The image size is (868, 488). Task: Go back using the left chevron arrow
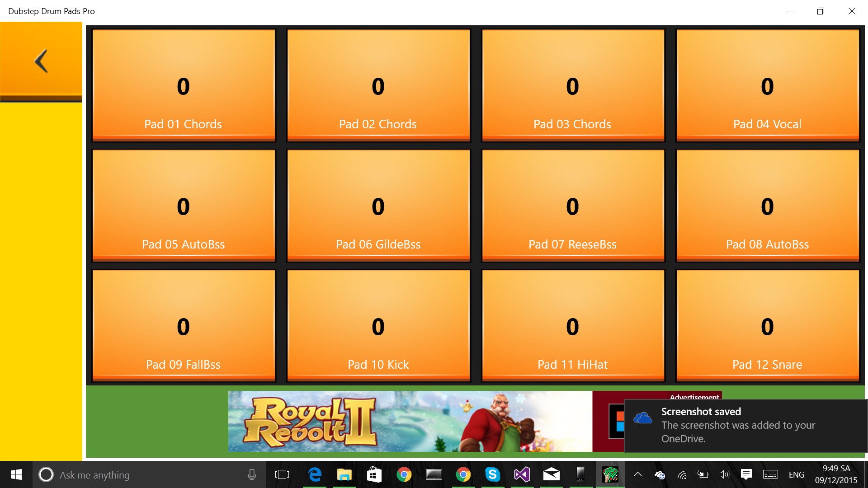(x=41, y=61)
